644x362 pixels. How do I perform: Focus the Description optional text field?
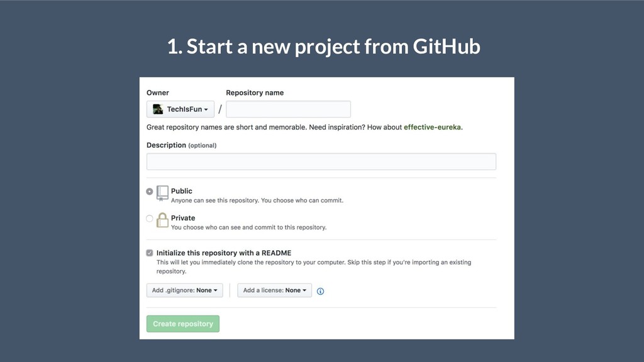[321, 162]
